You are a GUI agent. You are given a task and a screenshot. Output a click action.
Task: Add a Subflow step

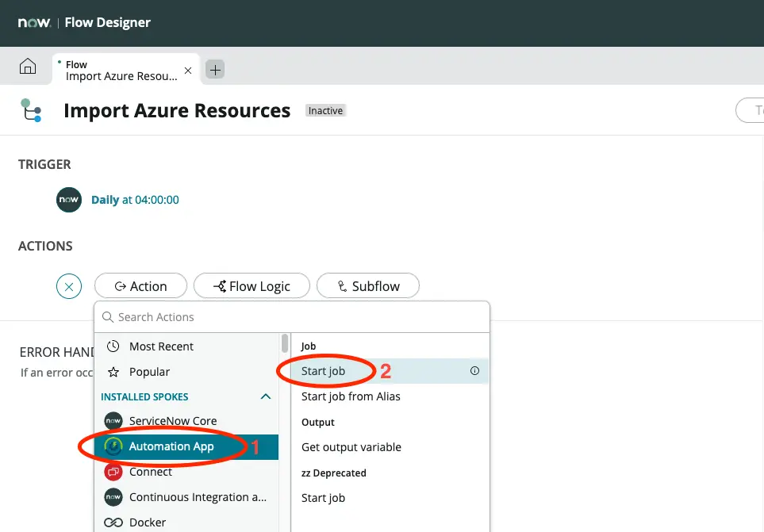(x=367, y=286)
